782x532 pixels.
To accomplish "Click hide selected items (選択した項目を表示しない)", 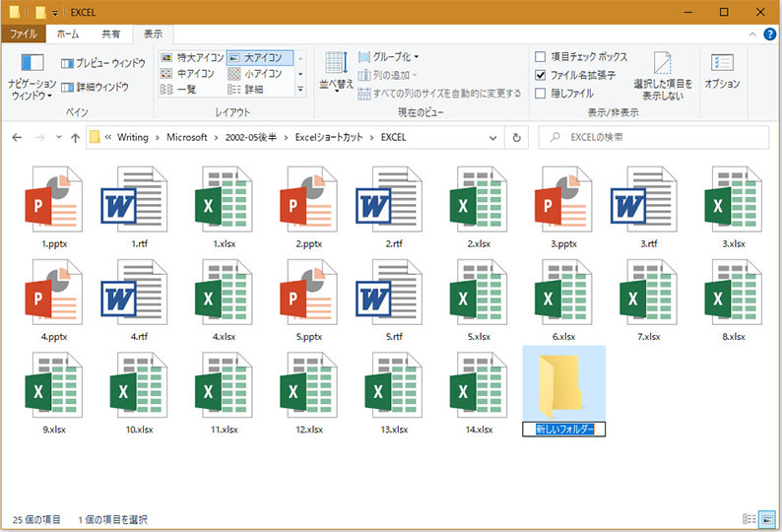I will pos(662,77).
